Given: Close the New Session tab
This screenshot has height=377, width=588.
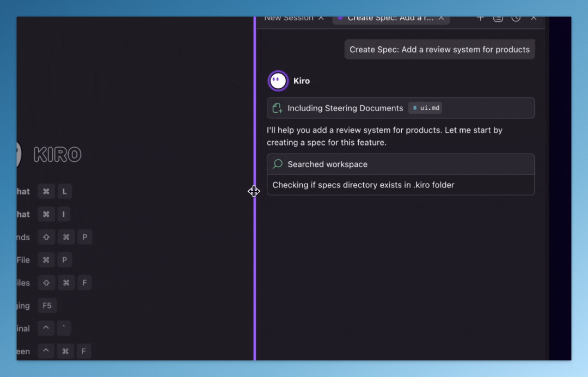Looking at the screenshot, I should click(321, 19).
